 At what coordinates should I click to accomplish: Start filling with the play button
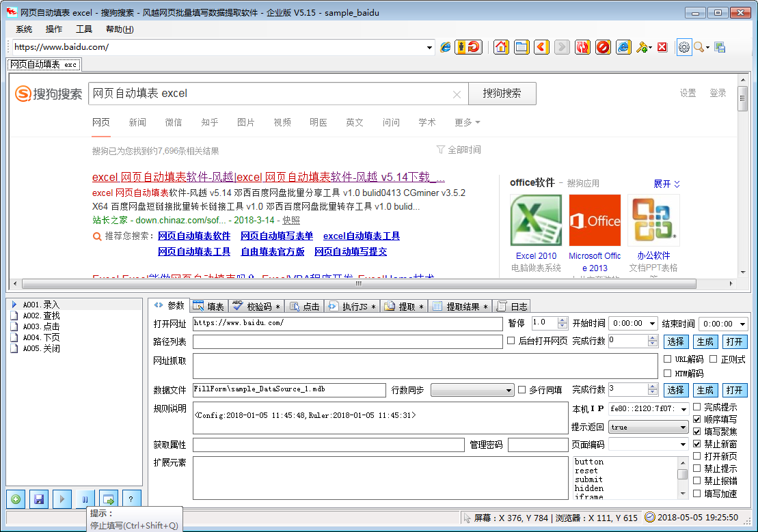(x=62, y=499)
